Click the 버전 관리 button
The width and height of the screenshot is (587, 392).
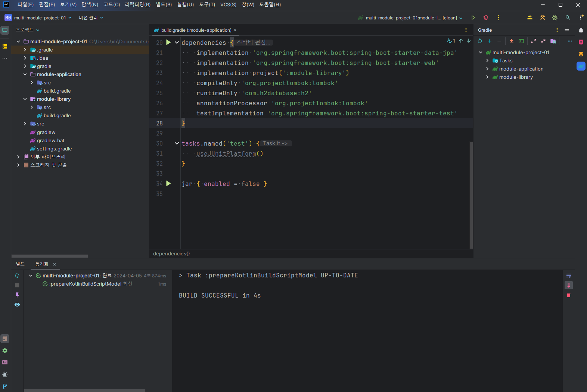91,18
